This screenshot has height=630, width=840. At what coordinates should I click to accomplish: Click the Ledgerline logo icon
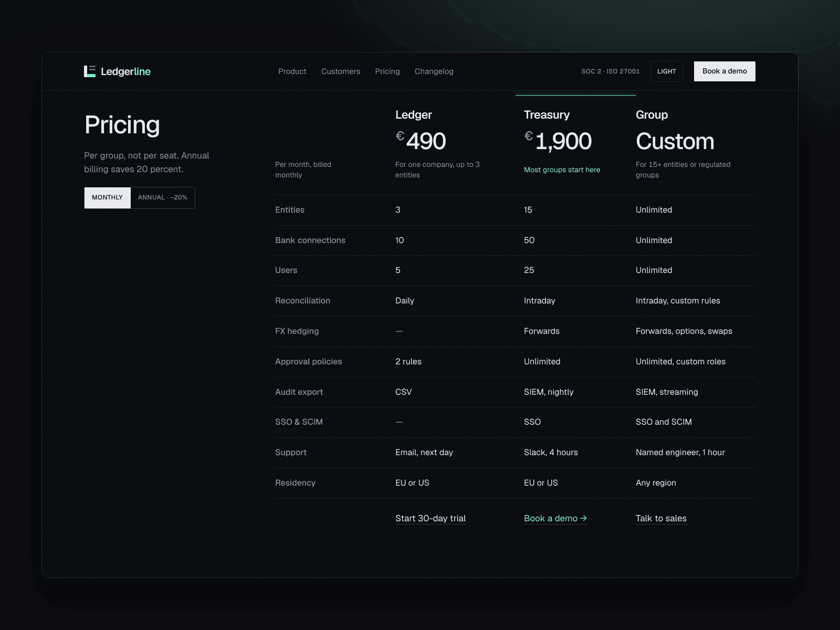[x=90, y=71]
